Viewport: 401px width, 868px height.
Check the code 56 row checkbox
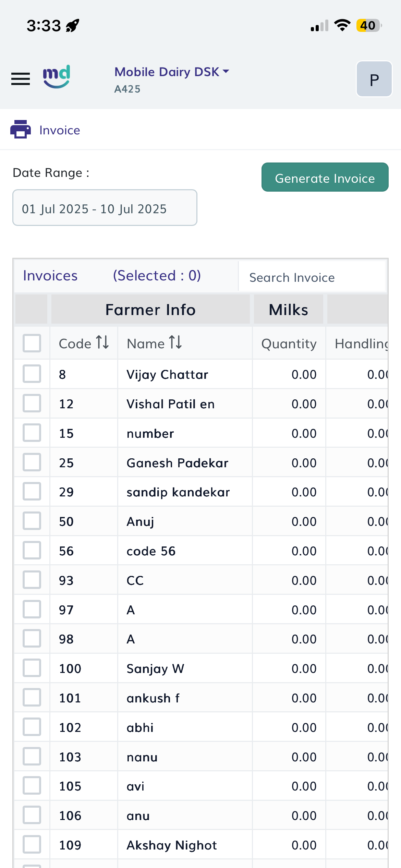pyautogui.click(x=32, y=550)
